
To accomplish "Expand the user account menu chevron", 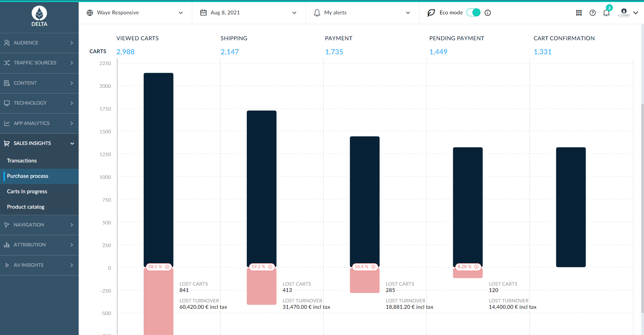I will click(636, 13).
